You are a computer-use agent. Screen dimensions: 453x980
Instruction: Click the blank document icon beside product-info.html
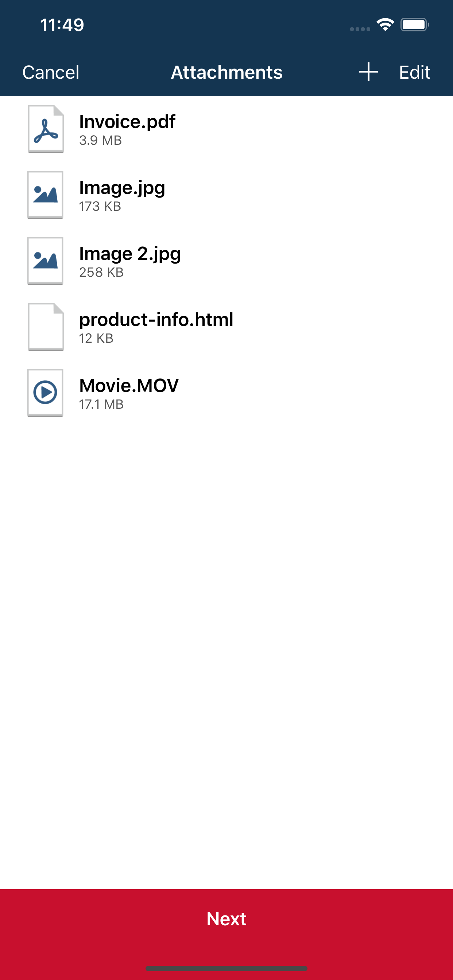coord(45,326)
